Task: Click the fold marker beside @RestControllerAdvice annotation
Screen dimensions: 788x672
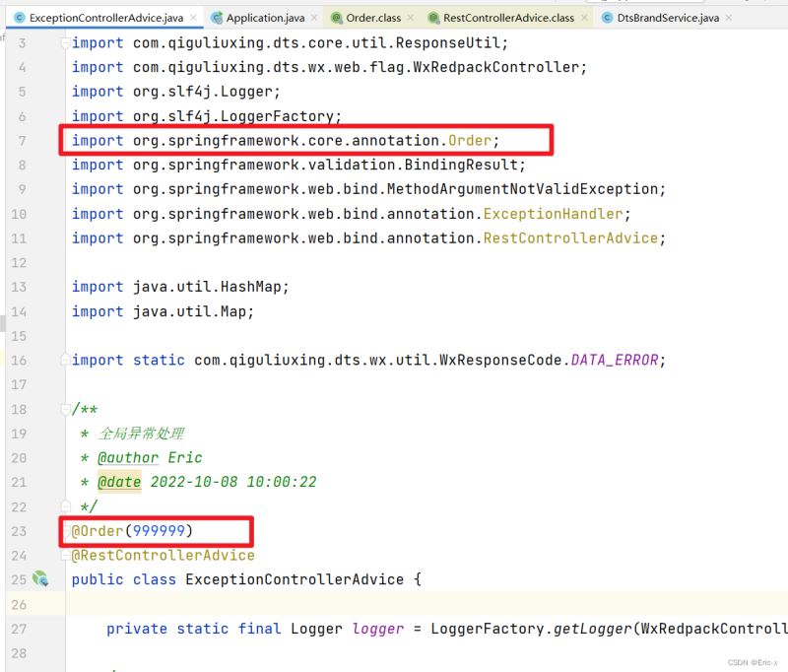Action: tap(65, 555)
